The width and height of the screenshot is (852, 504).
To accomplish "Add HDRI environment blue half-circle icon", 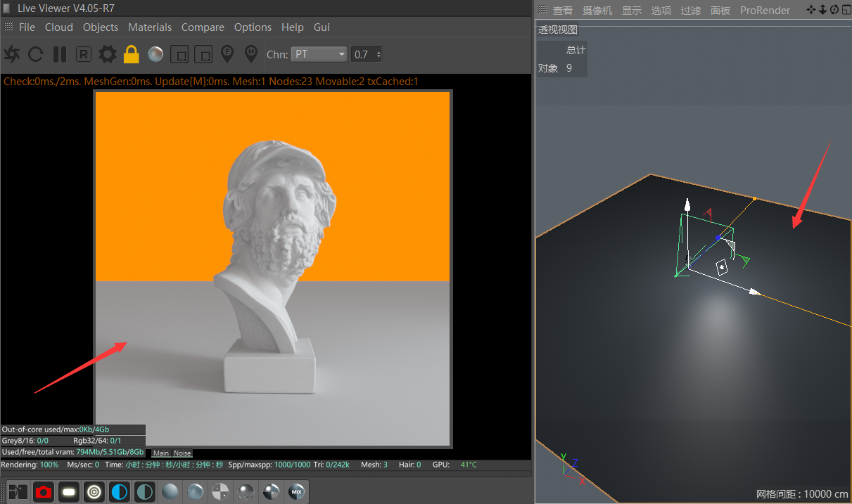I will 120,492.
